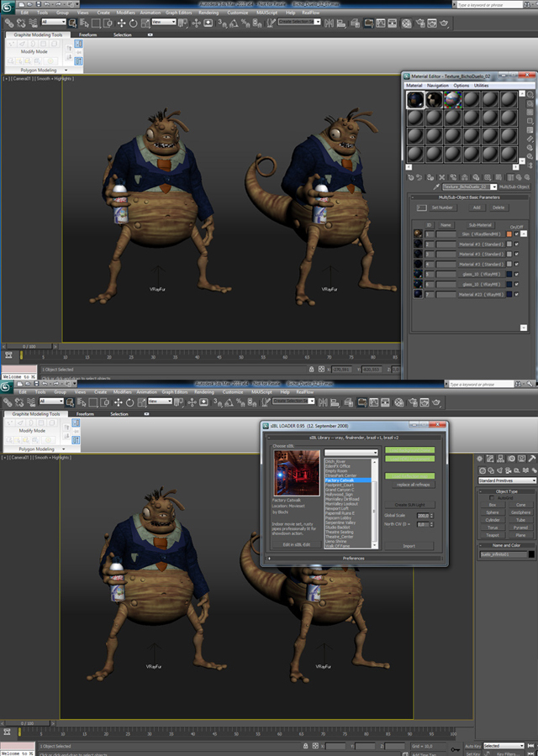Click Create SUN Light button
This screenshot has width=538, height=756.
click(x=409, y=505)
